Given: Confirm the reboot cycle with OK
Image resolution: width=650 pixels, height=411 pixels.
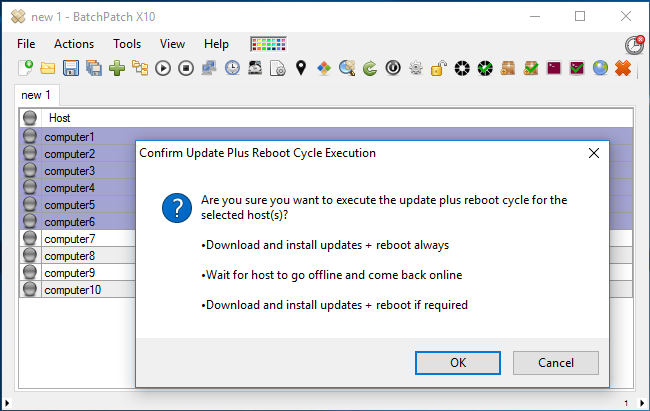Looking at the screenshot, I should [458, 363].
